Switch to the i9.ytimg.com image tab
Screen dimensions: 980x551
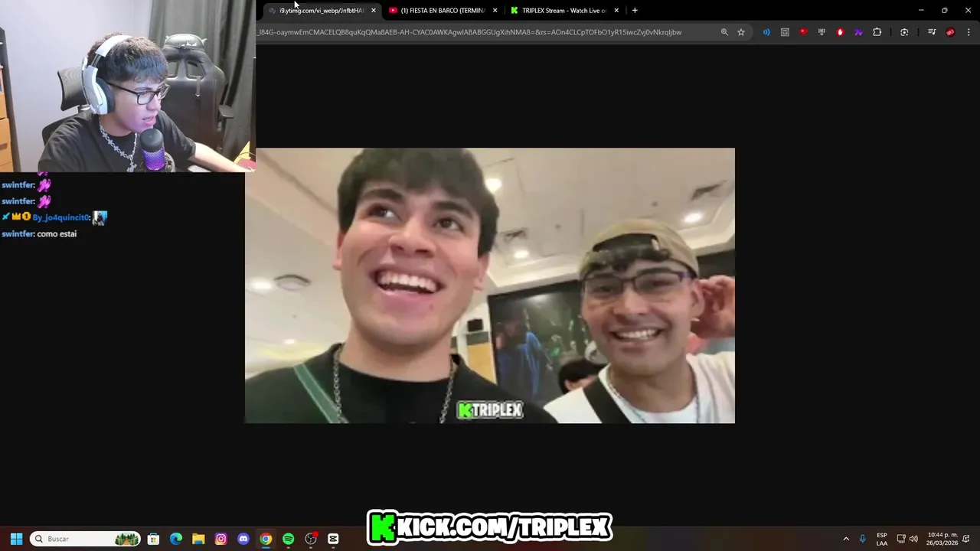point(321,11)
